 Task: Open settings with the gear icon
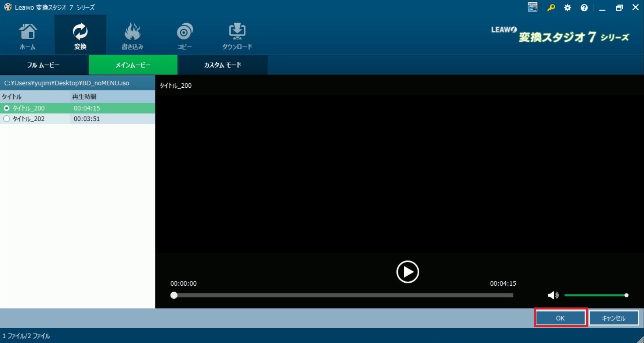(x=567, y=7)
